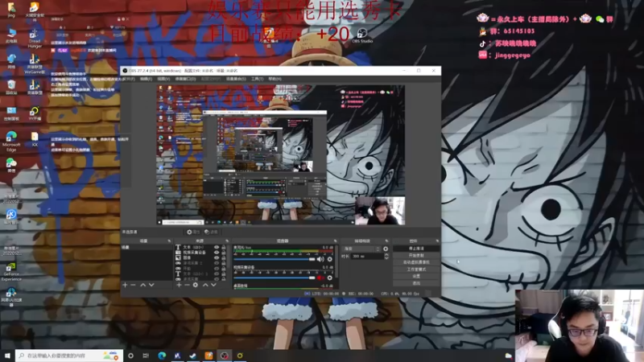
Task: Open source properties gear in Sources toolbar
Action: tap(196, 285)
